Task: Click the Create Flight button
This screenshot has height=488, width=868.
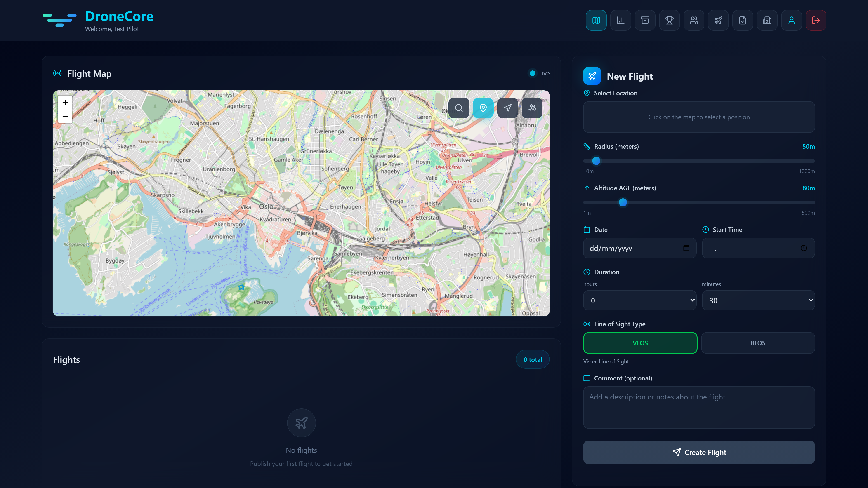Action: (699, 452)
